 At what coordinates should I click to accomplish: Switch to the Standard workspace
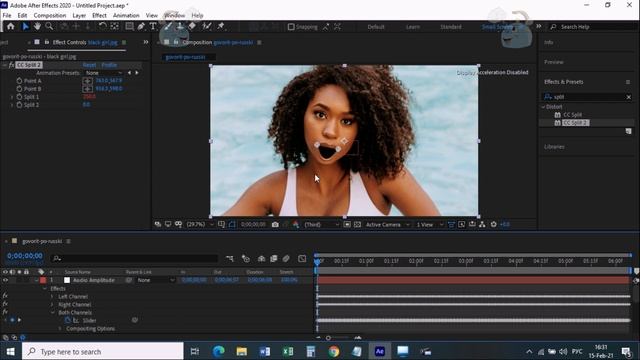coord(451,27)
